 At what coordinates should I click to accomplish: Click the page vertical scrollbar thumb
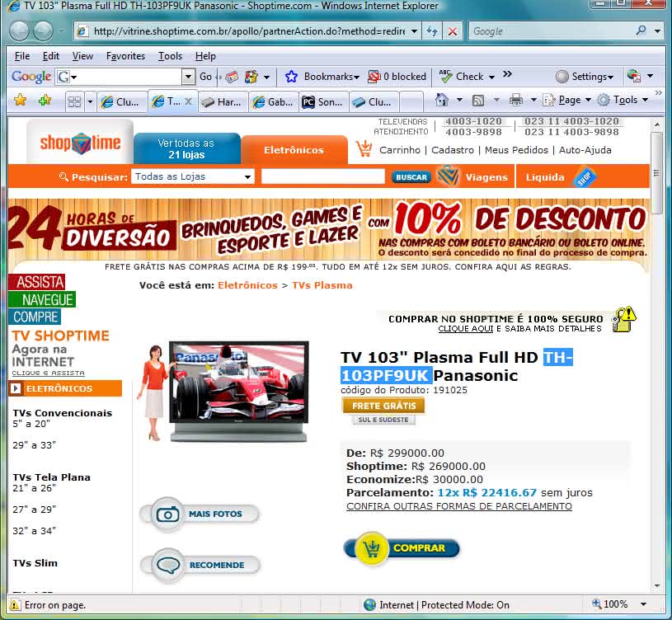click(656, 172)
